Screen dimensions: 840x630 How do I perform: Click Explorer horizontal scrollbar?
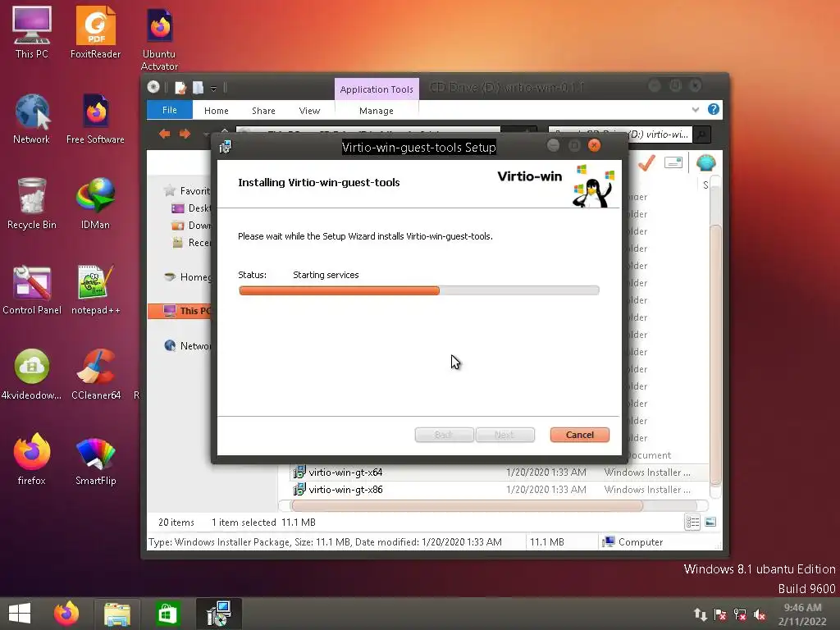[467, 505]
